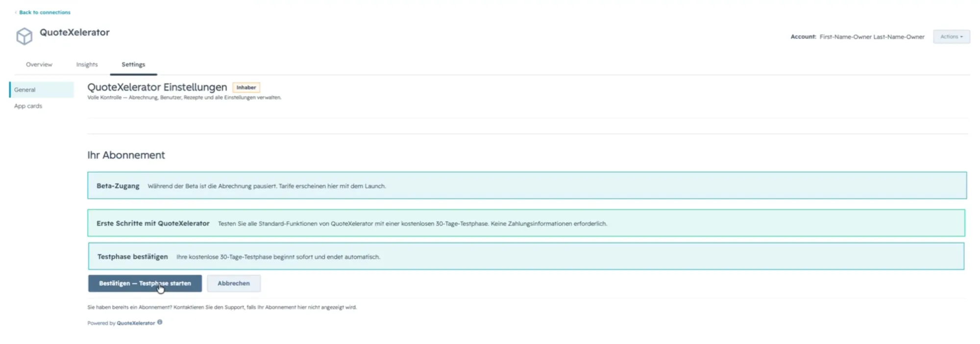Click the Inhaber badge
Screen dimensions: 980x344
tap(246, 87)
